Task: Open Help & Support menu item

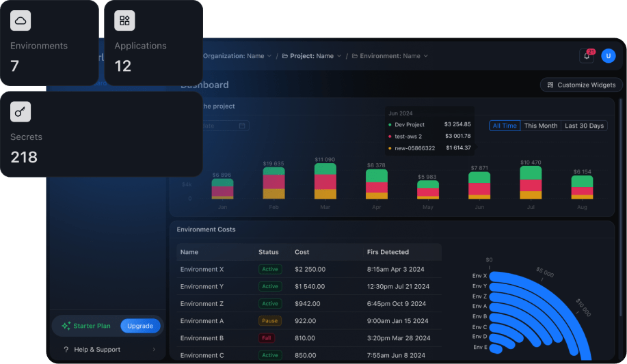Action: coord(98,350)
